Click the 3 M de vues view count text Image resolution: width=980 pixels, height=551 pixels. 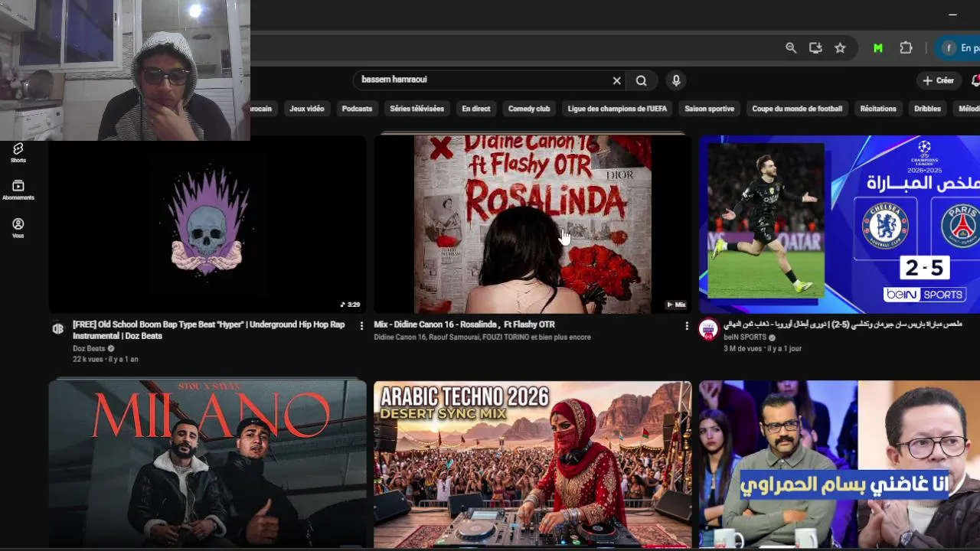(x=743, y=348)
